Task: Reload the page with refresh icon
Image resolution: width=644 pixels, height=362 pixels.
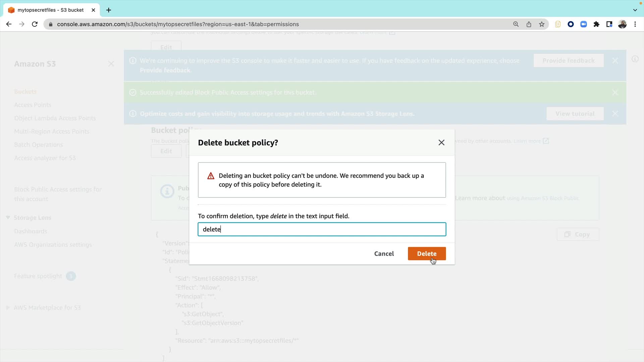Action: 35,24
